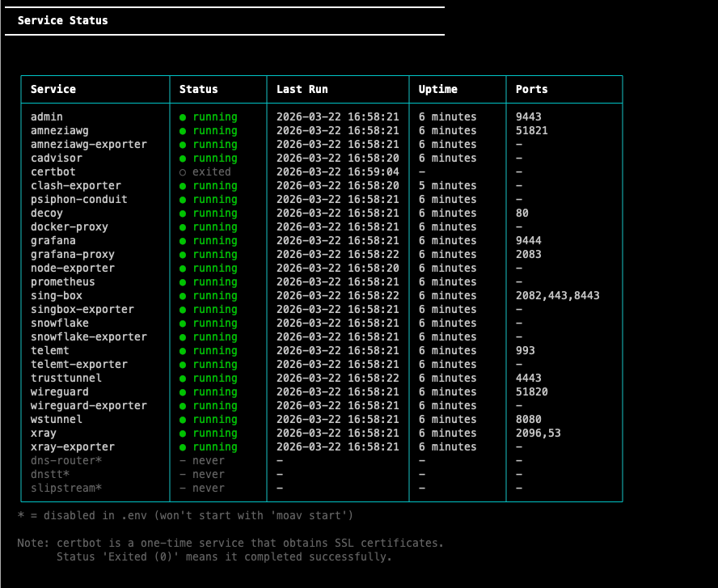
Task: Click port '2083' for grafana-proxy
Action: coord(529,254)
